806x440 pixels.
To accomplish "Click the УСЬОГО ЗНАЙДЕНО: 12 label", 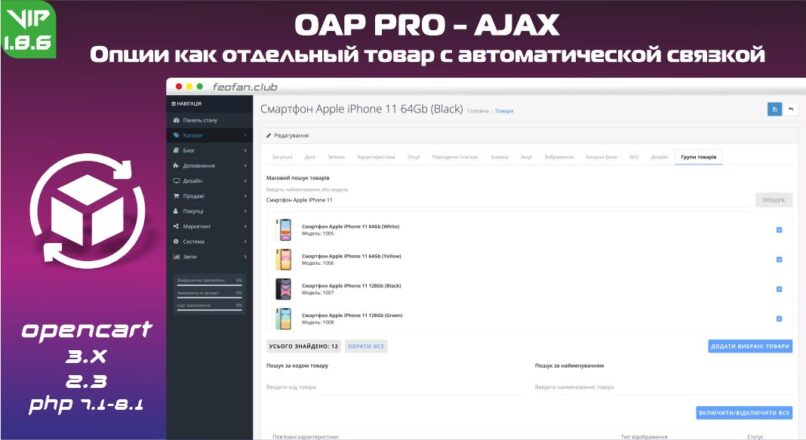I will (303, 346).
